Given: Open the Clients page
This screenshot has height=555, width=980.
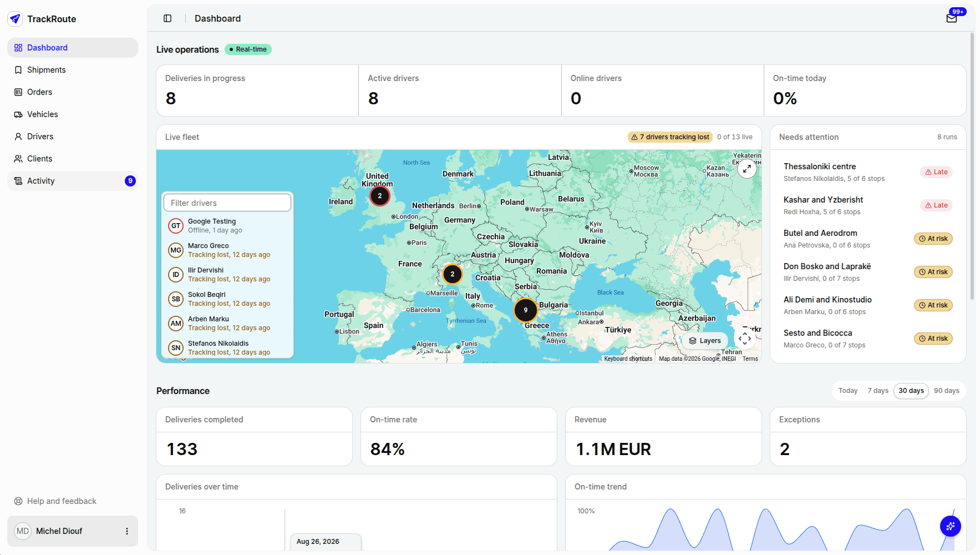Looking at the screenshot, I should click(73, 159).
